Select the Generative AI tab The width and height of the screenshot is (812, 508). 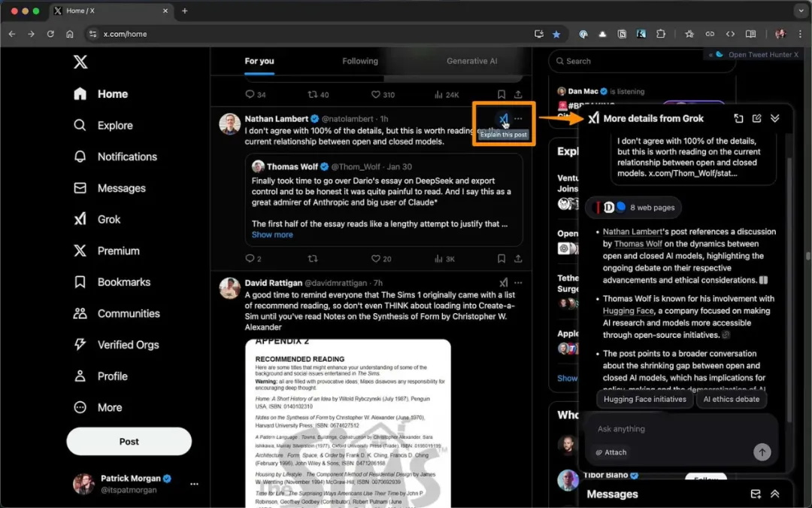[471, 61]
